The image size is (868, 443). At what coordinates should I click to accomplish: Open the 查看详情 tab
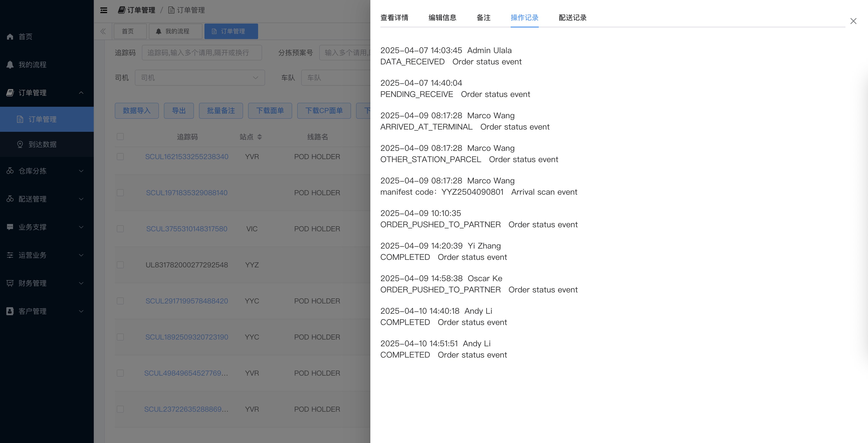pos(394,18)
